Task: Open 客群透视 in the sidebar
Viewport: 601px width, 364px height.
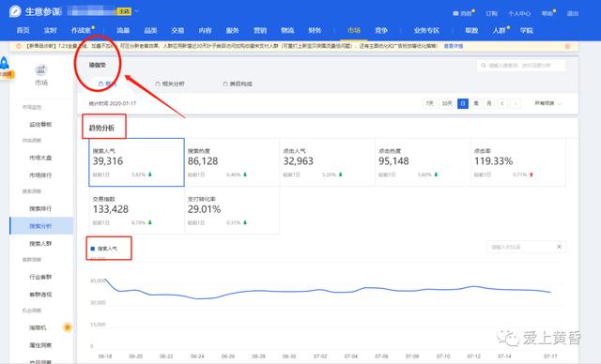Action: [40, 295]
